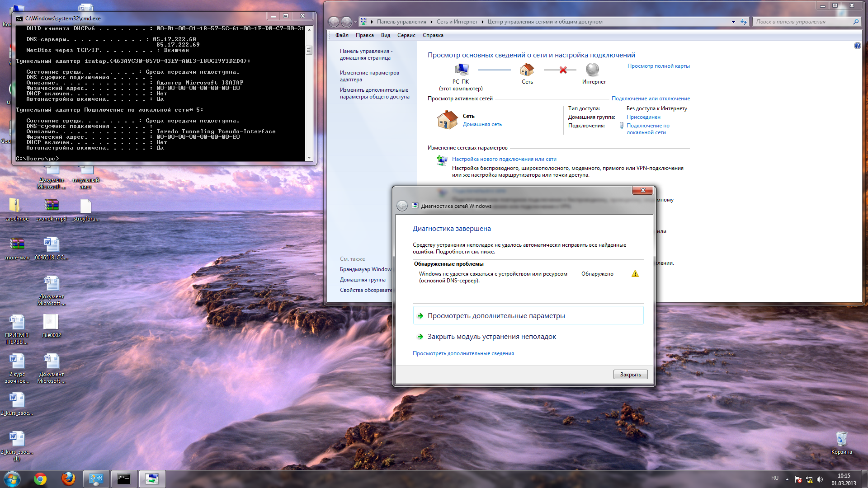Image resolution: width=868 pixels, height=488 pixels.
Task: Open Настройка нового подключения или сети link
Action: pos(504,159)
